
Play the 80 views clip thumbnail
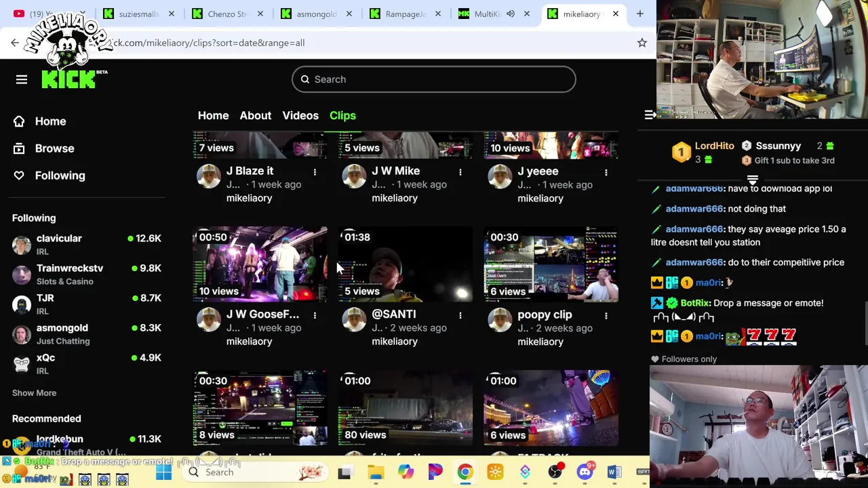click(406, 408)
